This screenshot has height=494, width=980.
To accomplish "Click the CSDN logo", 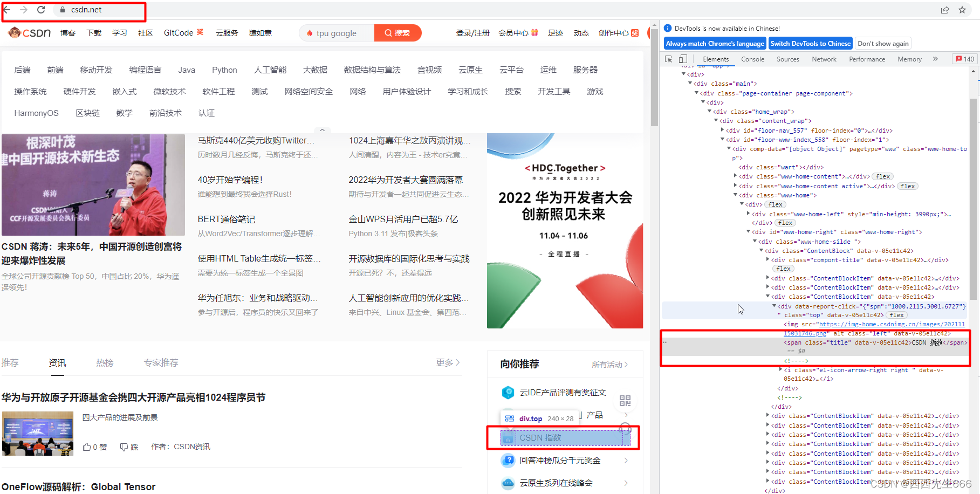I will click(30, 33).
